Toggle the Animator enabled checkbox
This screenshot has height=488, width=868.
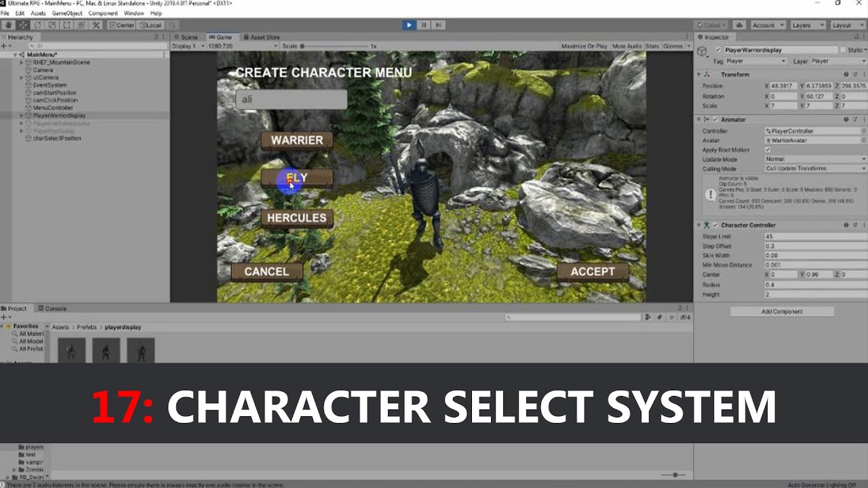click(715, 119)
